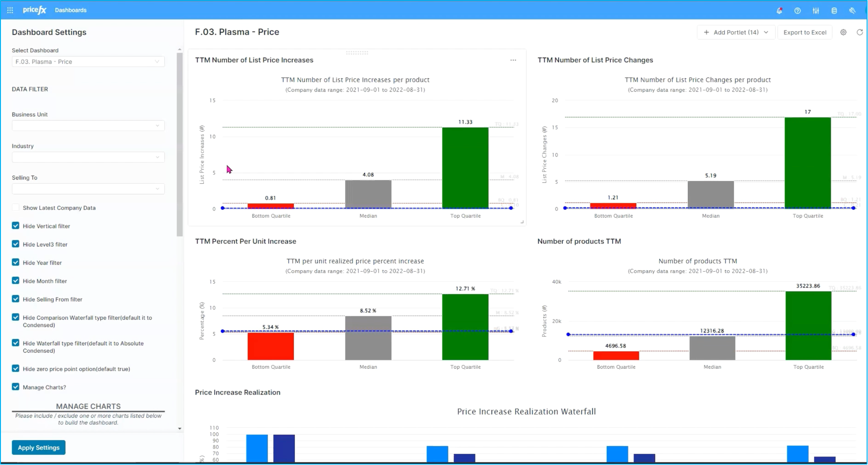
Task: Click the 'TTM Percent Per Unit Increase' portlet title
Action: (246, 241)
